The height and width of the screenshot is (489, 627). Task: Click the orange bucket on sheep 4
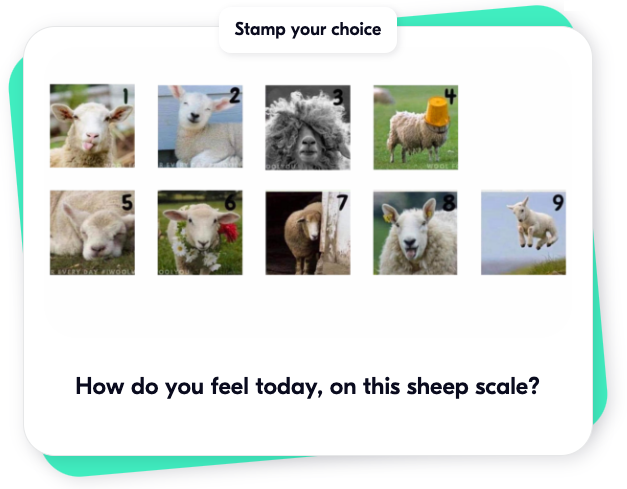point(437,110)
